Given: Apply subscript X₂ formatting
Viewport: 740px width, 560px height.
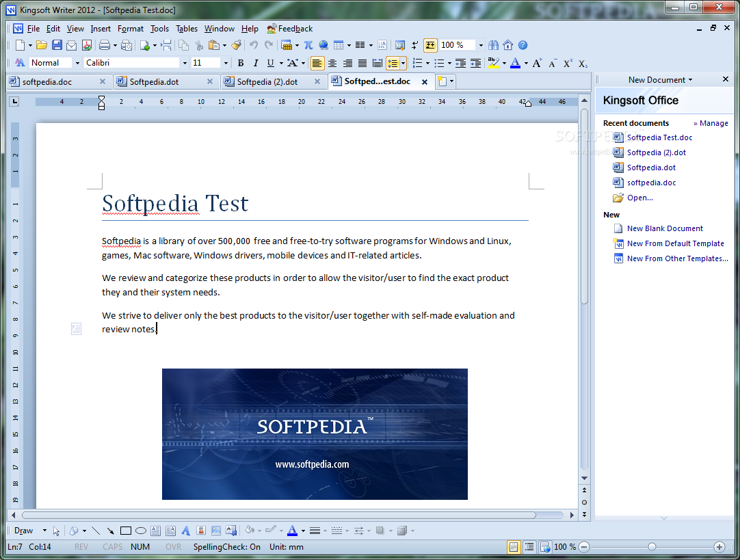Looking at the screenshot, I should [x=583, y=63].
